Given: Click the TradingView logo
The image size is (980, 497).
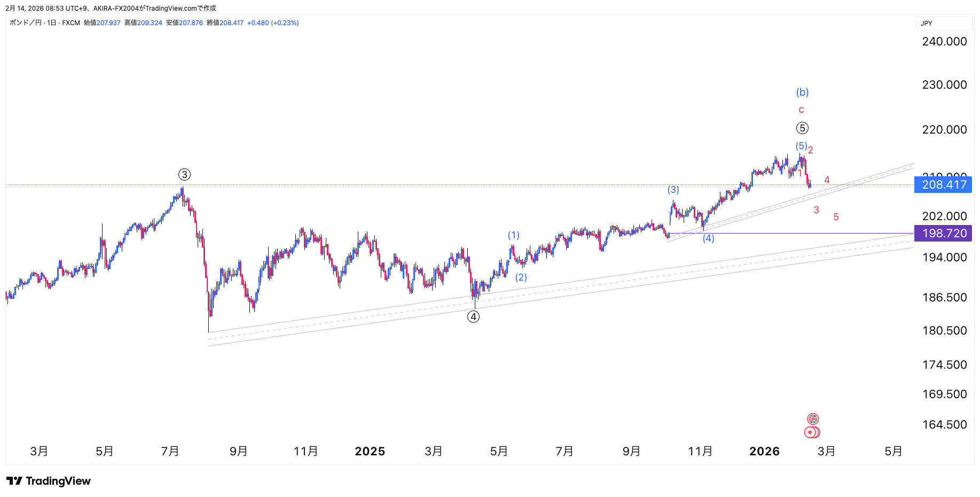Looking at the screenshot, I should [49, 481].
